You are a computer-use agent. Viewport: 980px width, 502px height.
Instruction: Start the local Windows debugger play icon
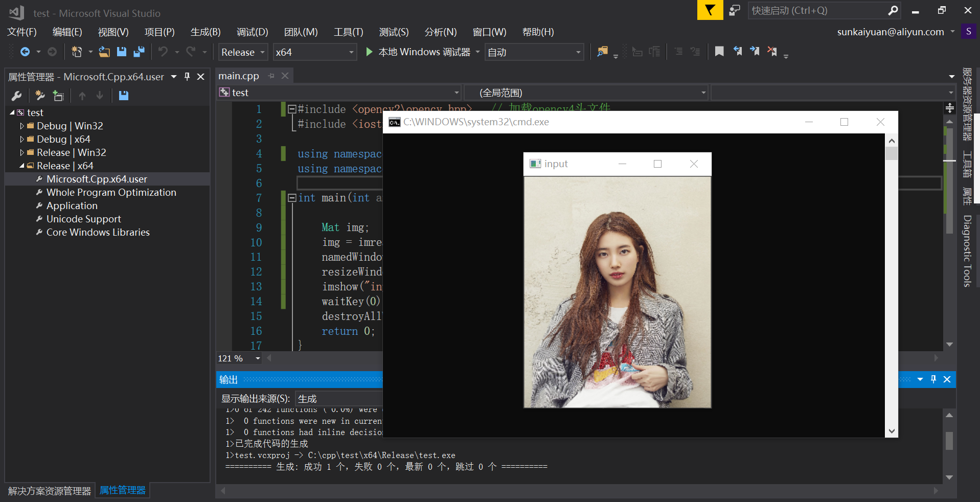click(x=369, y=52)
